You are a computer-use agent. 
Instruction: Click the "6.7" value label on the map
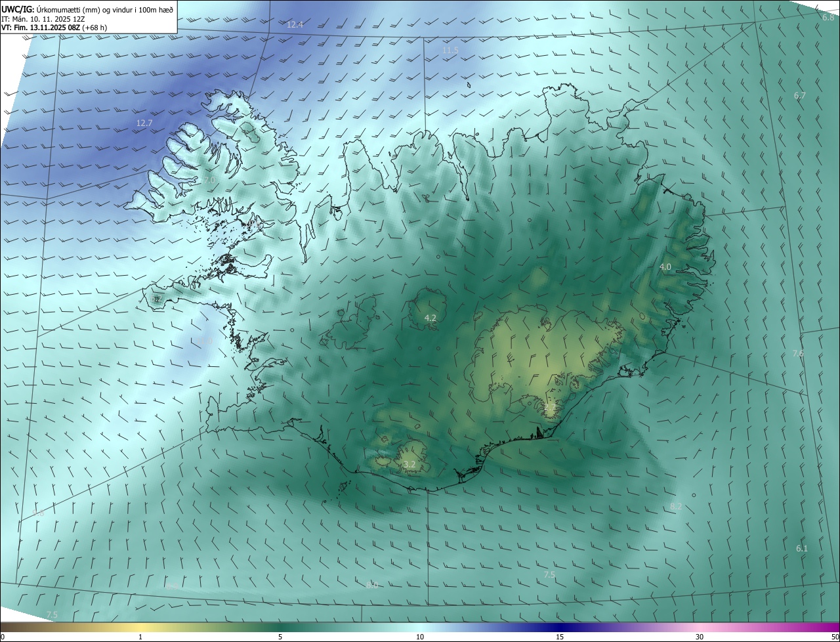(799, 96)
